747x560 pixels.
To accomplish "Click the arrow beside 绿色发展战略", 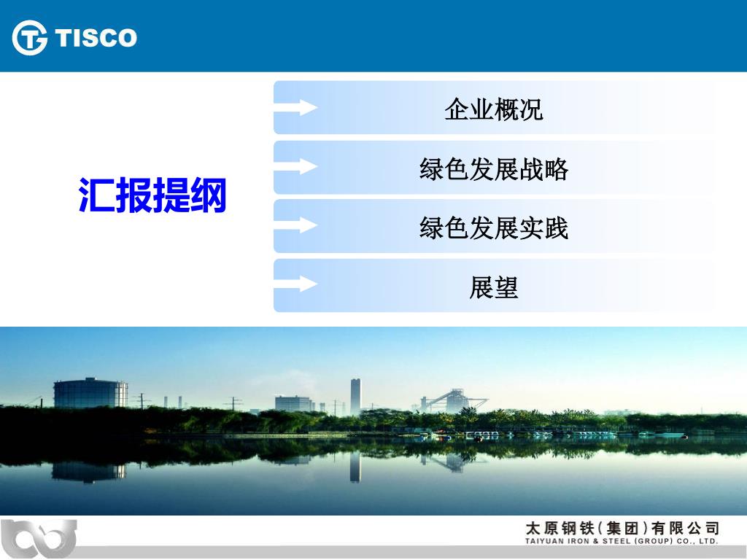I will 295,166.
